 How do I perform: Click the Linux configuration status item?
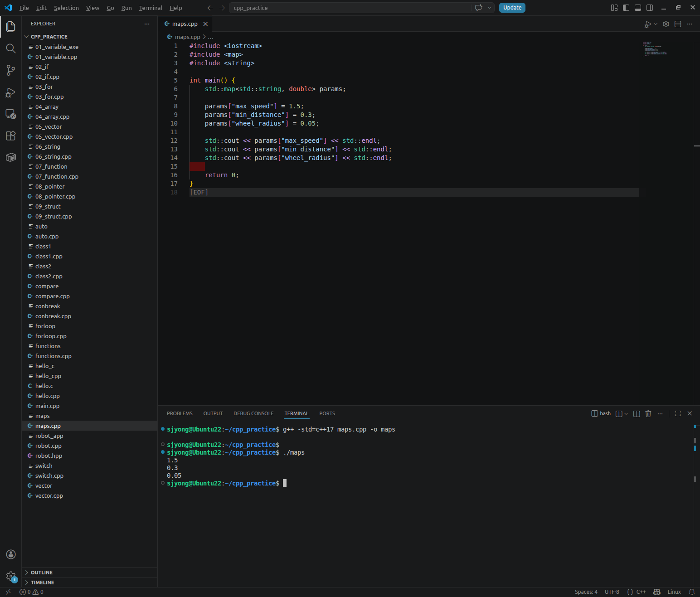674,592
